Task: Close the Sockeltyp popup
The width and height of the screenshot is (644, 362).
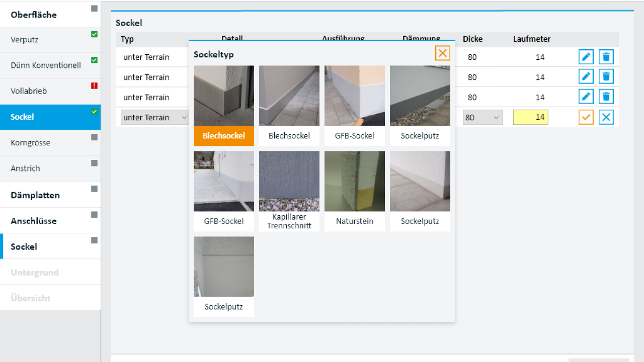Action: click(x=442, y=53)
